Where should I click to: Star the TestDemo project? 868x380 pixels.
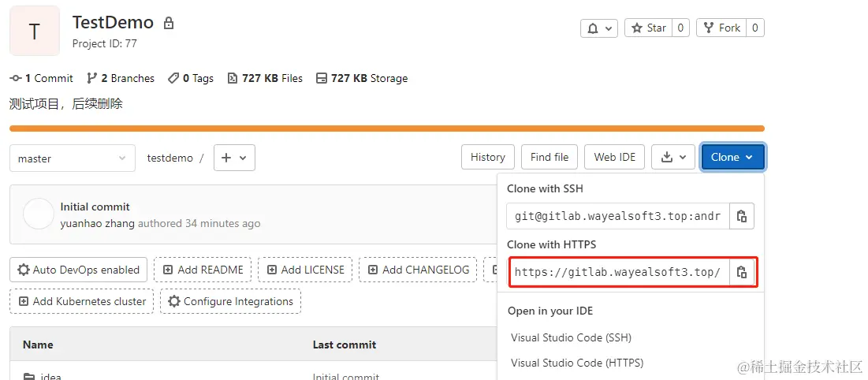[x=648, y=28]
